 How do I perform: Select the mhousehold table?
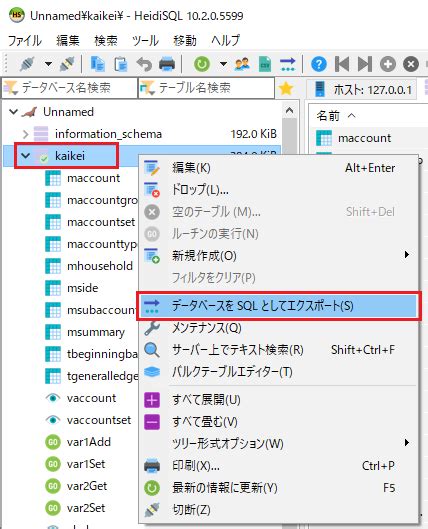100,266
